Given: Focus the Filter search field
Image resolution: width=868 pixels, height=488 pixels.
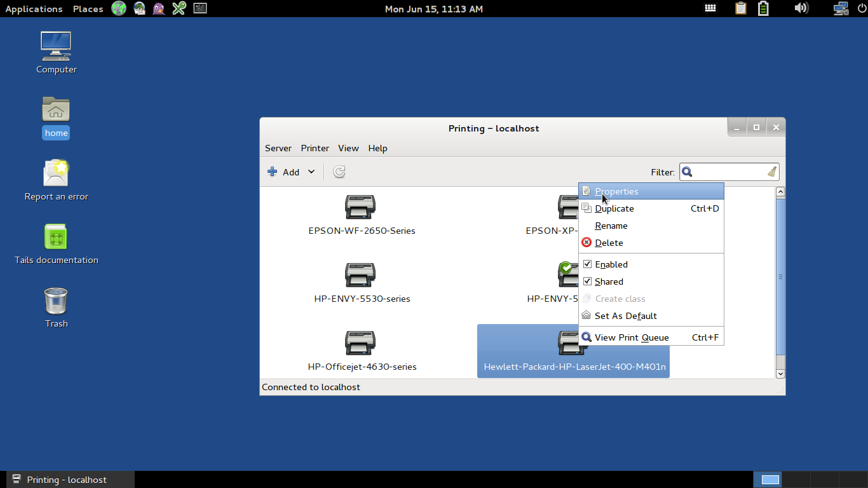Looking at the screenshot, I should point(729,172).
